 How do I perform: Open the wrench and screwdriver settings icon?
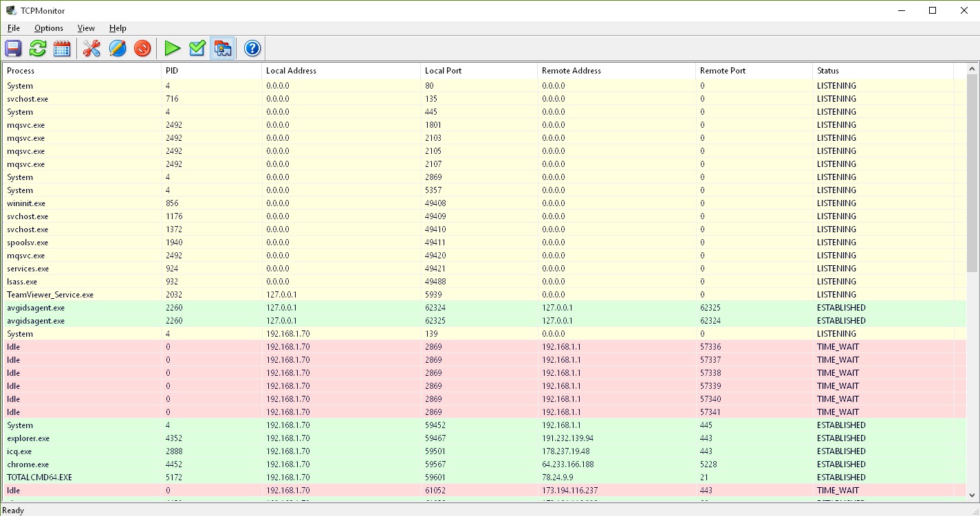pyautogui.click(x=91, y=48)
